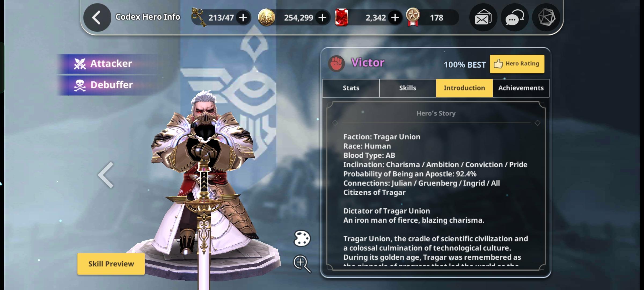Tap the red fist type icon
The width and height of the screenshot is (644, 290).
336,64
